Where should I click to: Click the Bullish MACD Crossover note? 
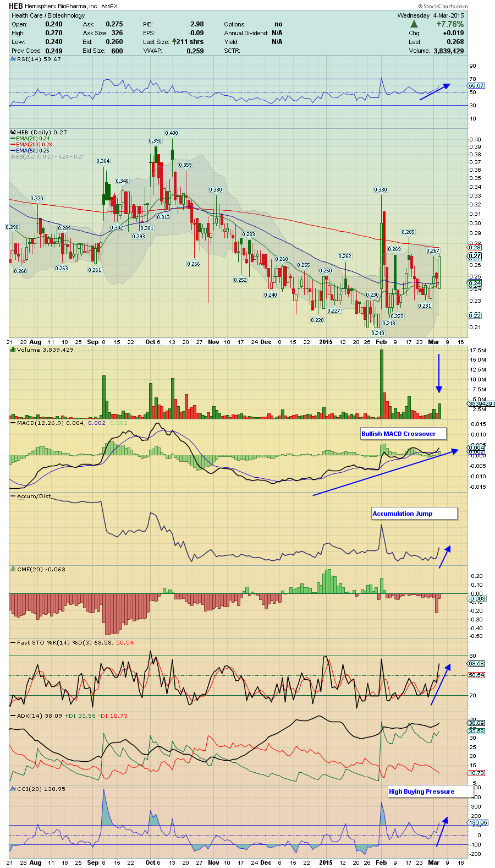tap(403, 434)
